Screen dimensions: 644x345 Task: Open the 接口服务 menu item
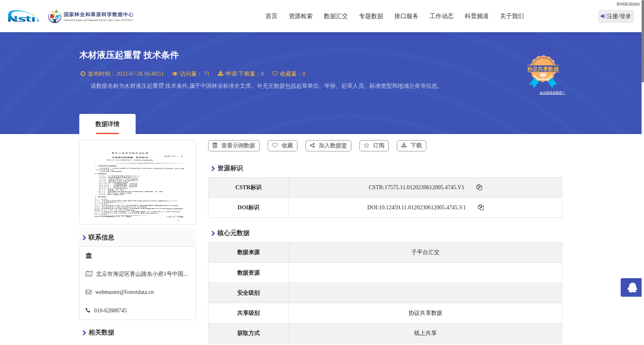406,16
